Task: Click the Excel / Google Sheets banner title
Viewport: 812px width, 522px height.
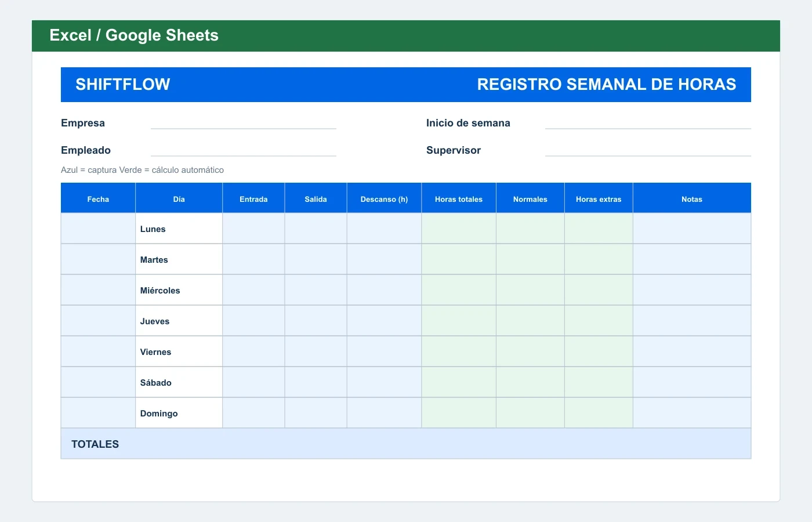Action: coord(134,35)
